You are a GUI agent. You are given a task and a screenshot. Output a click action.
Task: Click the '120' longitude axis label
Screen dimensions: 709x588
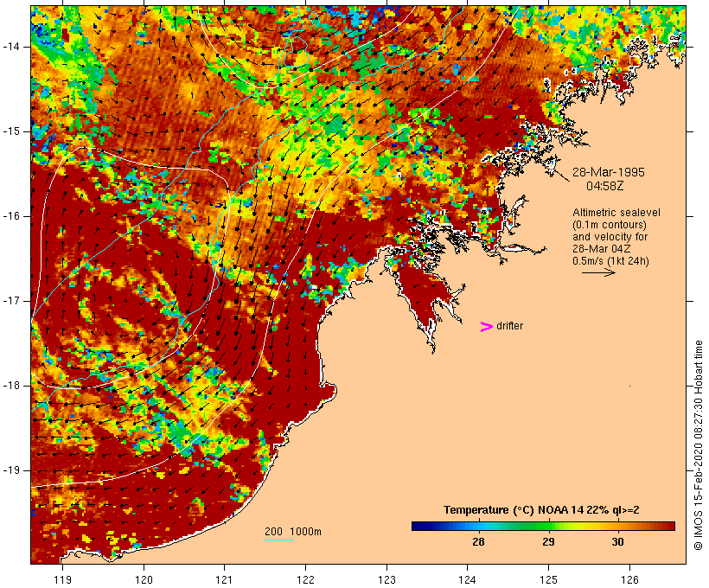click(144, 580)
